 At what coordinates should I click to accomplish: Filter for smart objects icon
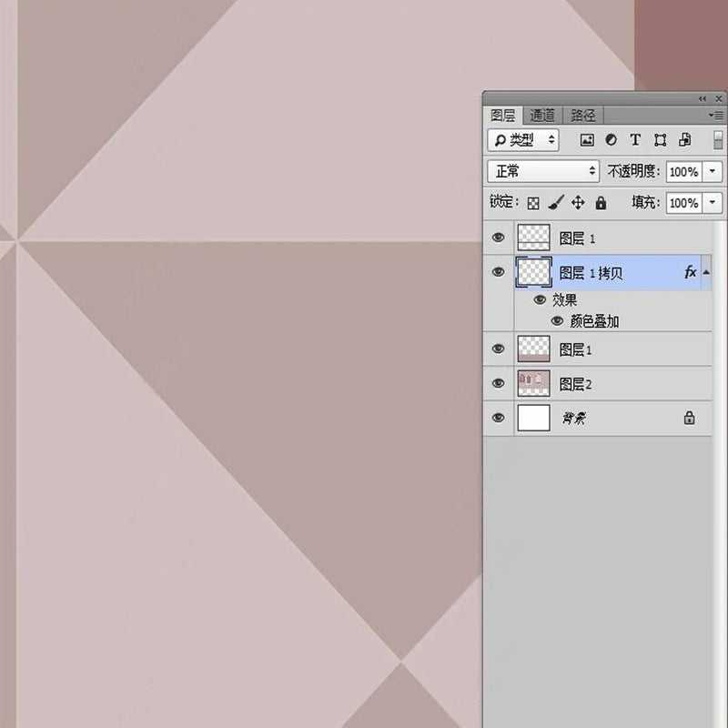[684, 140]
